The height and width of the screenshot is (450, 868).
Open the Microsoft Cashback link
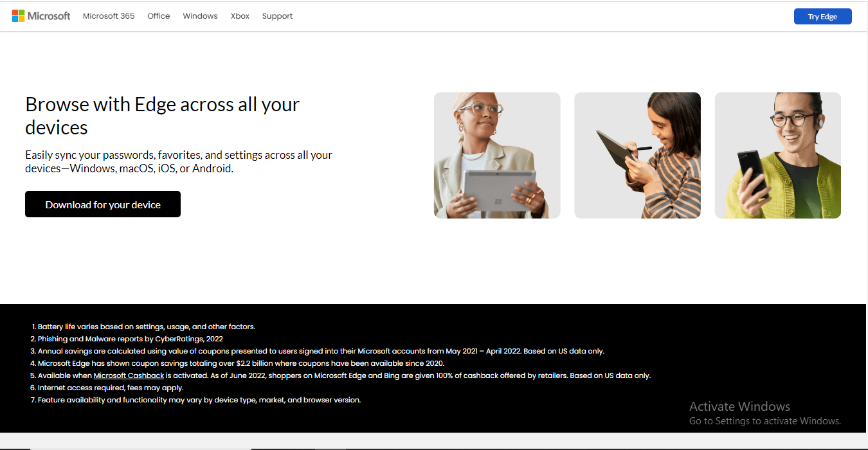[129, 375]
